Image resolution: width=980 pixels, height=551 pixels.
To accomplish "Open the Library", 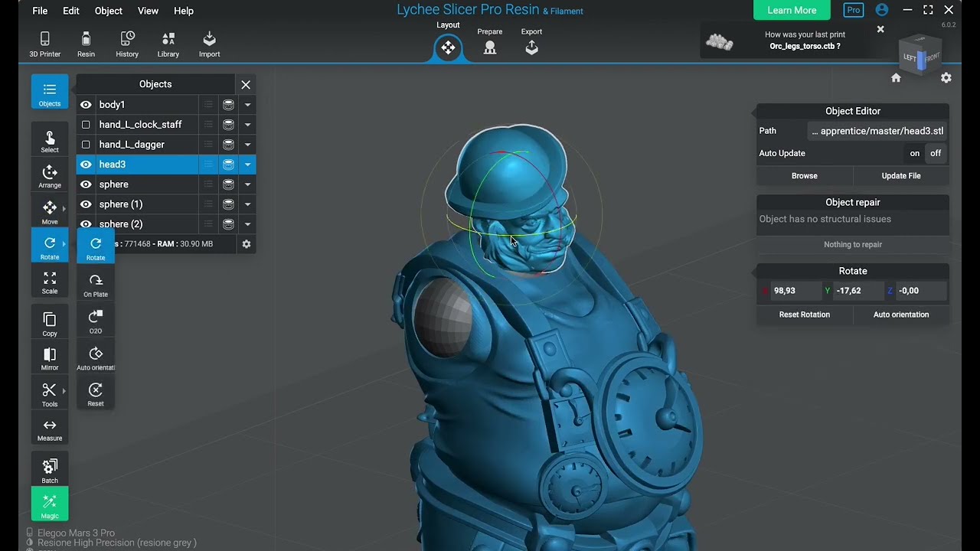I will coord(168,44).
